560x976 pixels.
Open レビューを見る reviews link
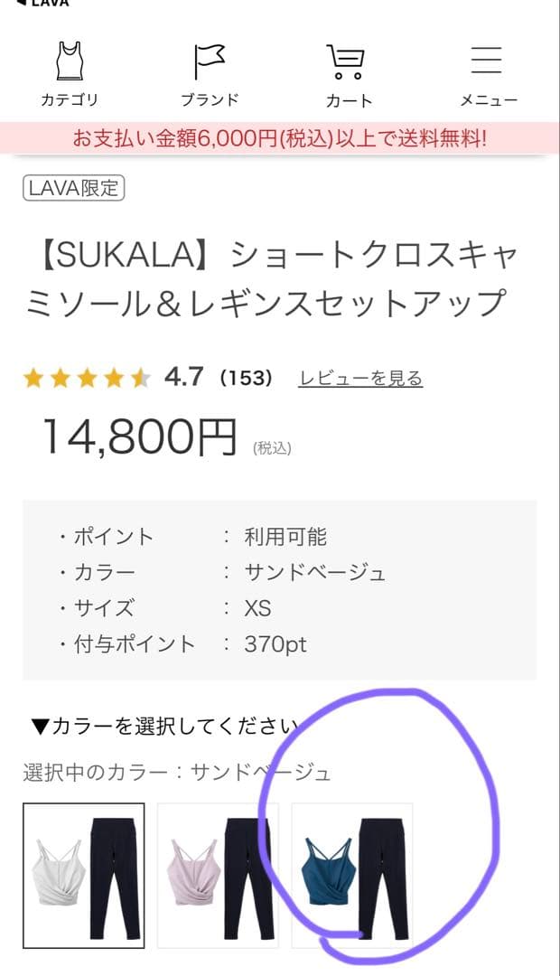(x=359, y=378)
